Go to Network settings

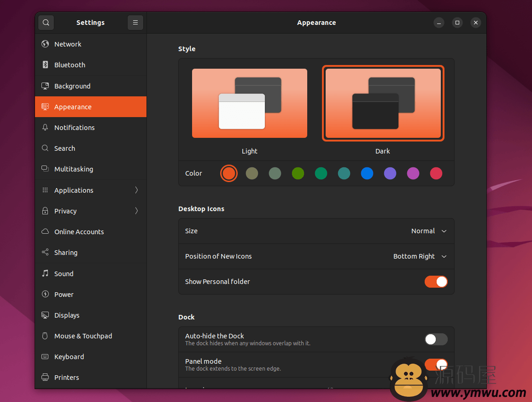(x=91, y=44)
